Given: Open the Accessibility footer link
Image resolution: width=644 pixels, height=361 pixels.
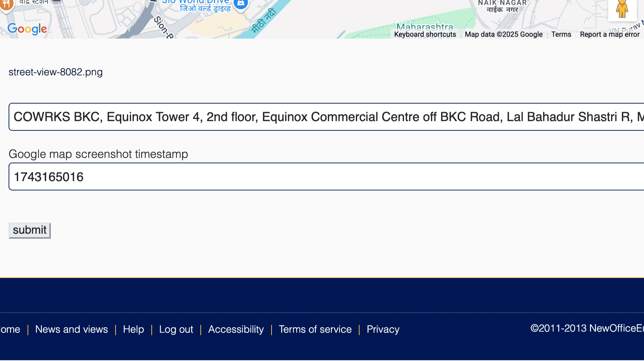Looking at the screenshot, I should coord(236,329).
